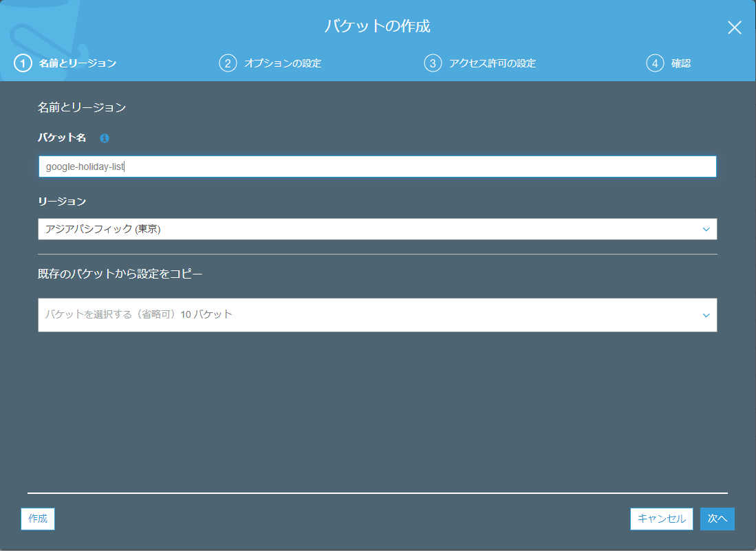
Task: Click step circle ② for オプションの設定
Action: [x=228, y=63]
